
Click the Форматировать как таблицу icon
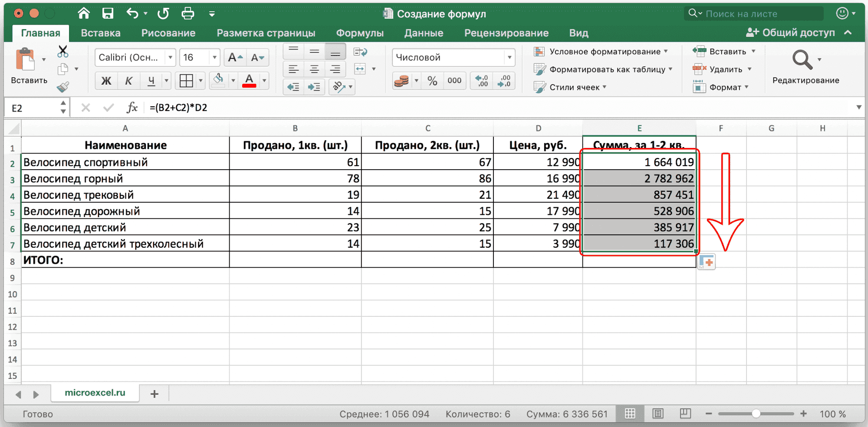coord(539,69)
